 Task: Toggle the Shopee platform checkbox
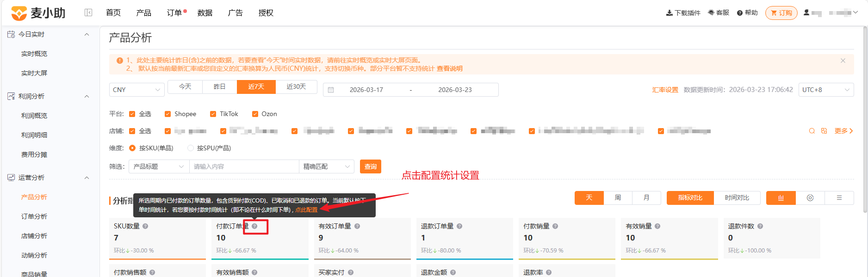coord(167,114)
